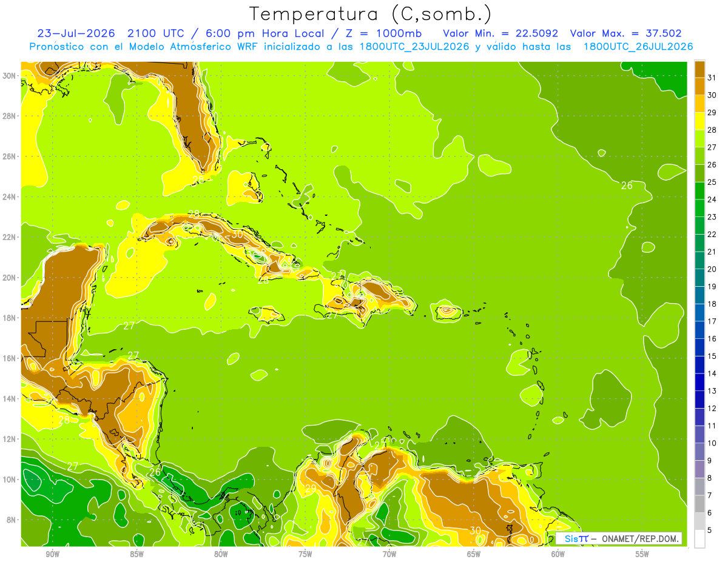Click the "30" contour label over Venezuela

coord(475,530)
